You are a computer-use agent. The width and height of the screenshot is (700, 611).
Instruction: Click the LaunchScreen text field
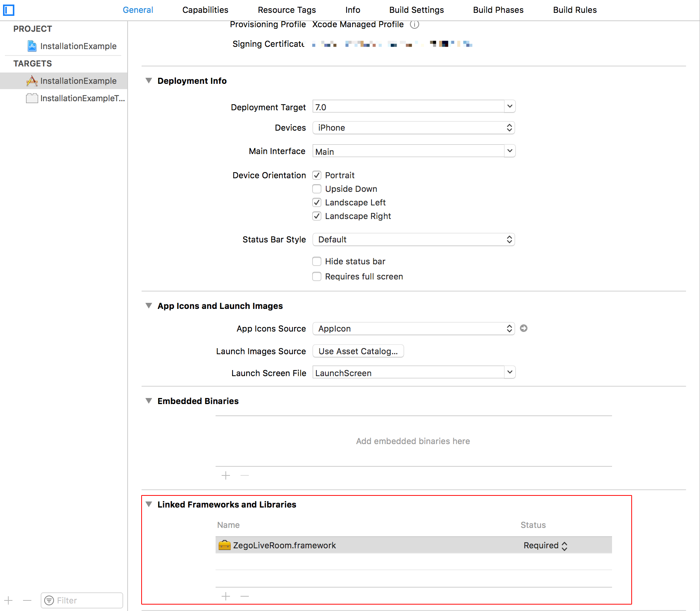click(x=409, y=373)
